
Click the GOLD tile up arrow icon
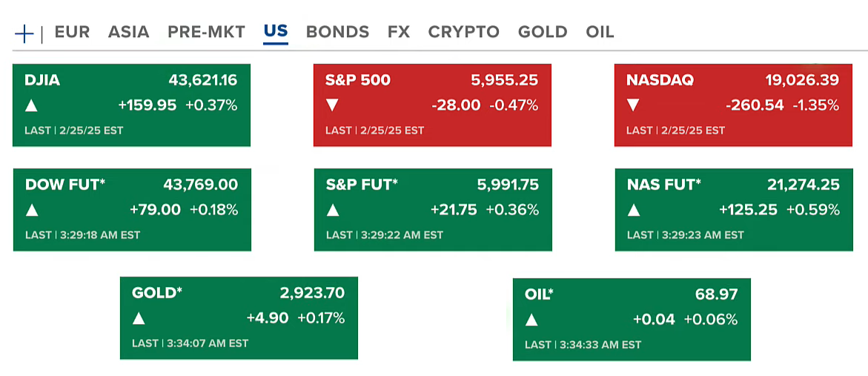[139, 319]
